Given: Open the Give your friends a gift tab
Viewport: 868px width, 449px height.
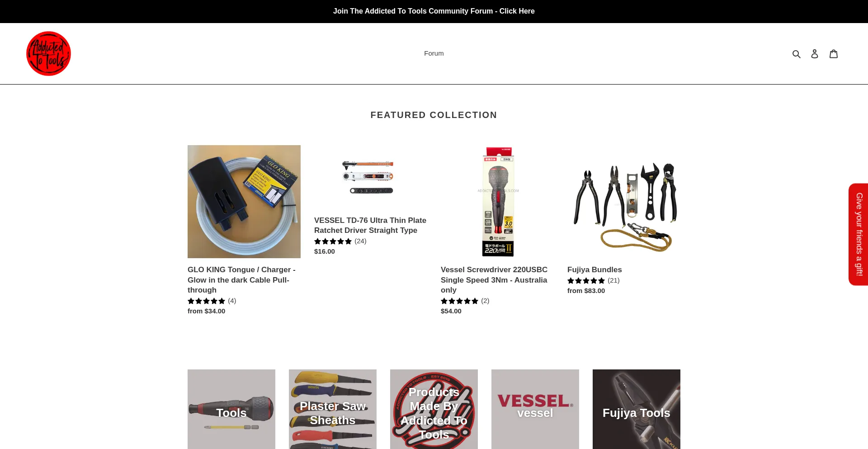Looking at the screenshot, I should coord(859,234).
